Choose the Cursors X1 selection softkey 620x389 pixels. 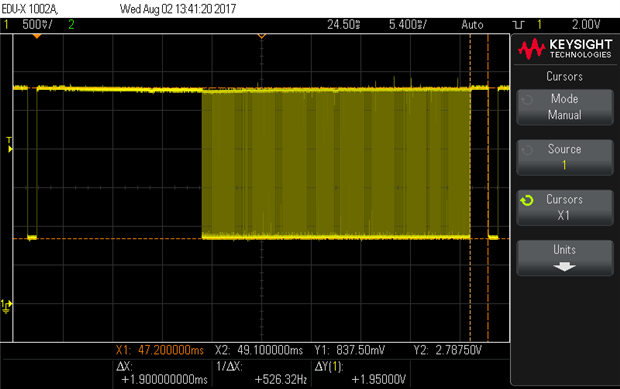565,208
